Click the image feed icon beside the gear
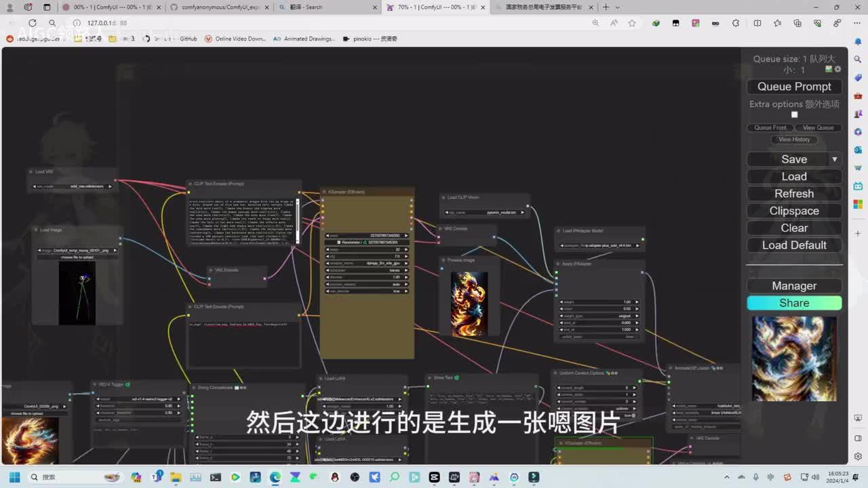The image size is (868, 488). pos(829,69)
